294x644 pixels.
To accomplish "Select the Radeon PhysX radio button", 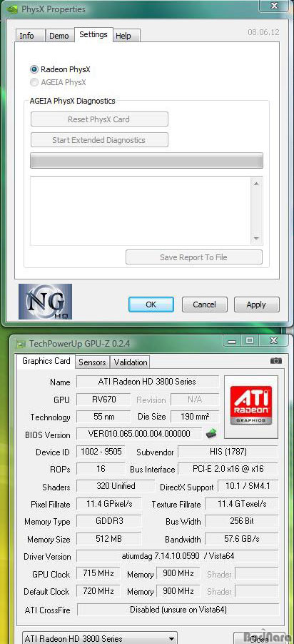I will [x=34, y=69].
